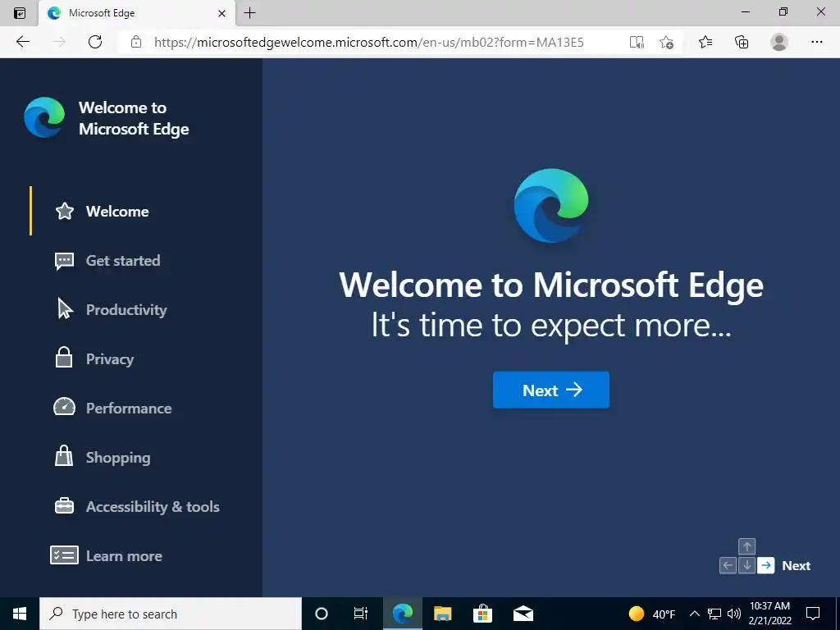Open the Favorites list icon

pyautogui.click(x=705, y=42)
